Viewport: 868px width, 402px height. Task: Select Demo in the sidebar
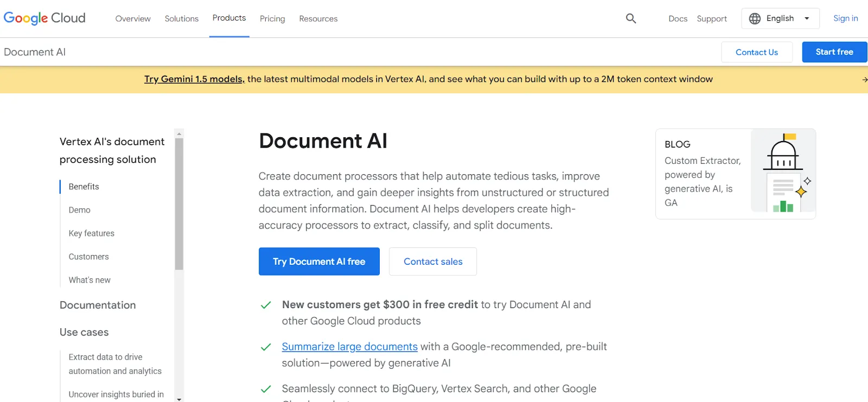pos(79,210)
